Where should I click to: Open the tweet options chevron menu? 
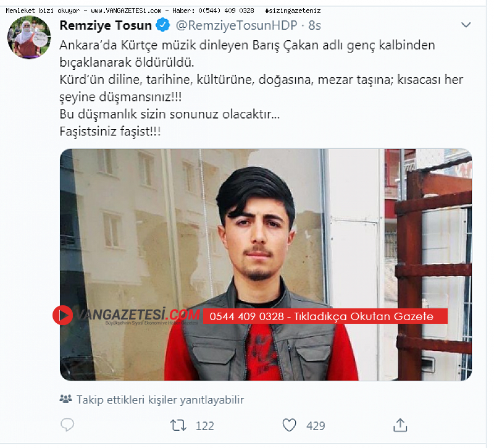click(466, 25)
